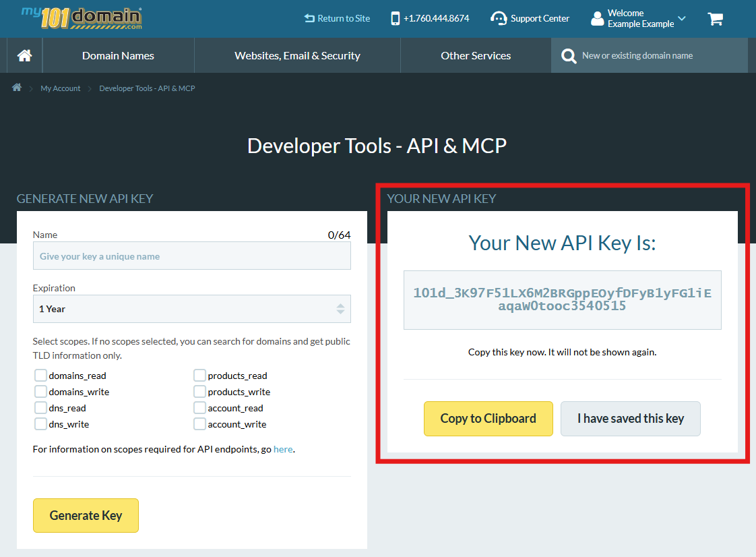Open the scopes info 'here' link
Screen dimensions: 756x557
tap(283, 449)
